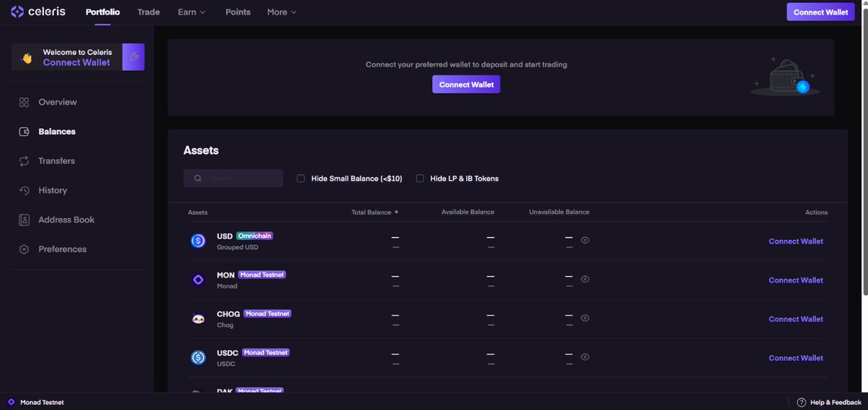Click the Unavailable Balance column header
Viewport: 868px width, 410px height.
(559, 212)
